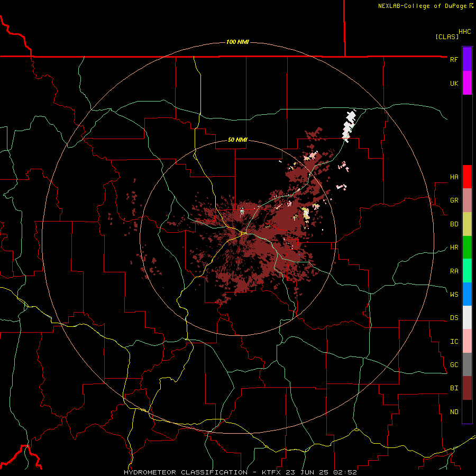Click the HR legend label
Screen dimensions: 476x476
(454, 248)
